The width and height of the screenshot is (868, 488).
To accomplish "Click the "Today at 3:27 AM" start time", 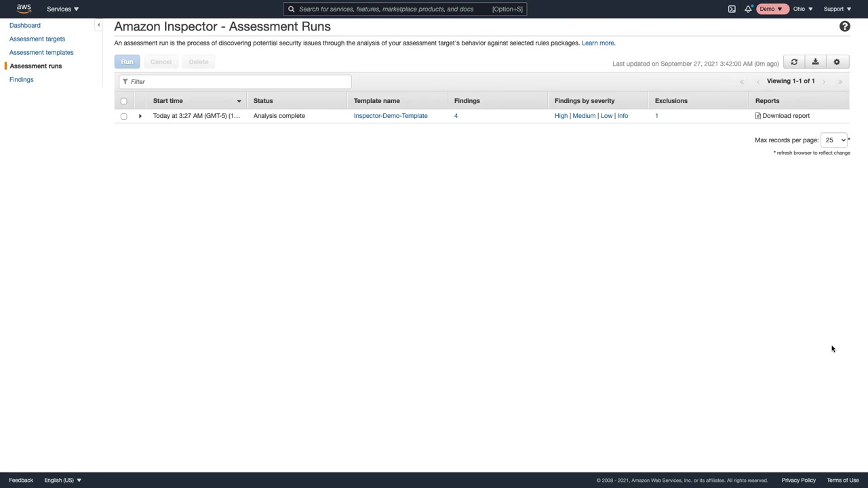I will (197, 116).
